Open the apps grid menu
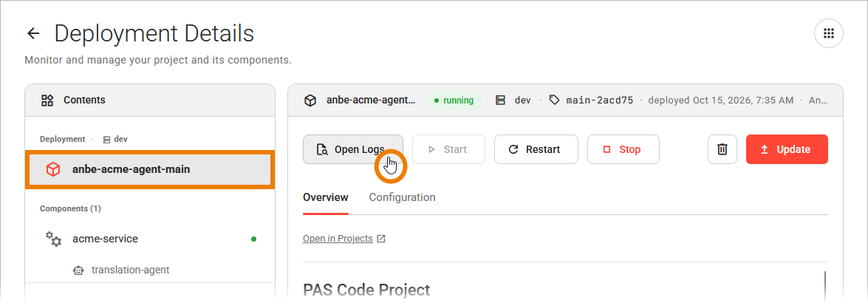This screenshot has width=868, height=303. [x=829, y=34]
